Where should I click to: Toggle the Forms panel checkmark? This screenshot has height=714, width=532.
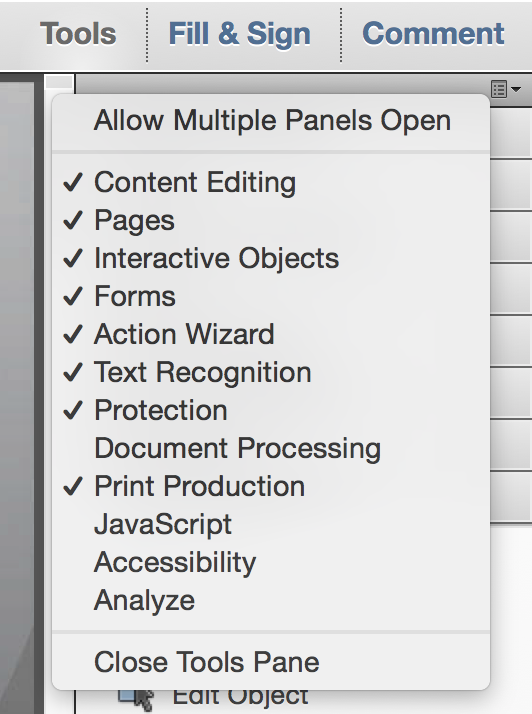(271, 296)
